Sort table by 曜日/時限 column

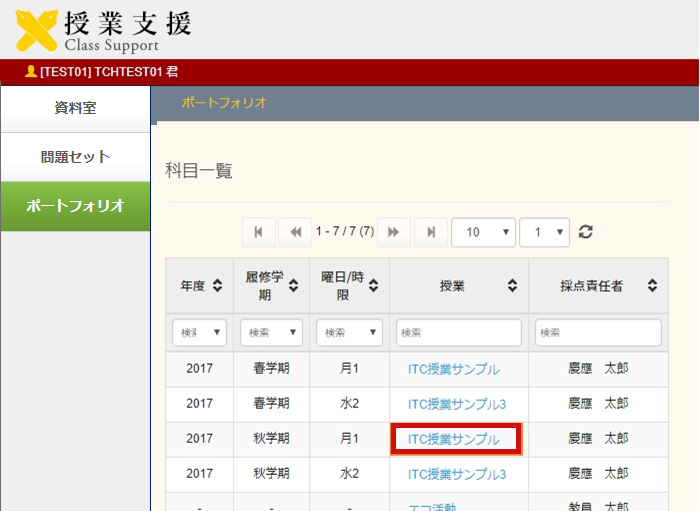click(372, 286)
